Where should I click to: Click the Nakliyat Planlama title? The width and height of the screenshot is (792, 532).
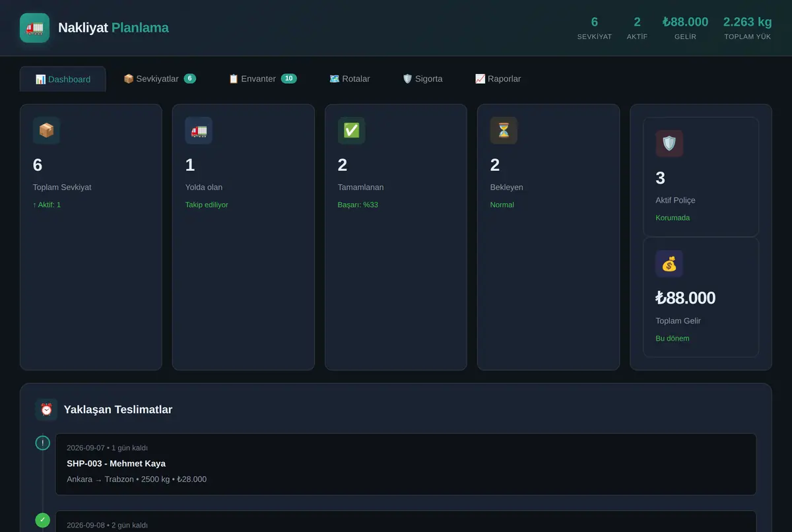[x=114, y=28]
